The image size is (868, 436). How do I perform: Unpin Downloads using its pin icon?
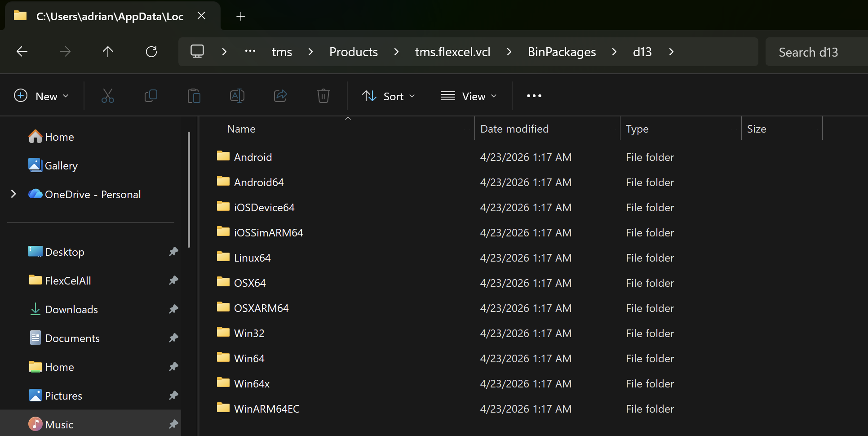(173, 309)
